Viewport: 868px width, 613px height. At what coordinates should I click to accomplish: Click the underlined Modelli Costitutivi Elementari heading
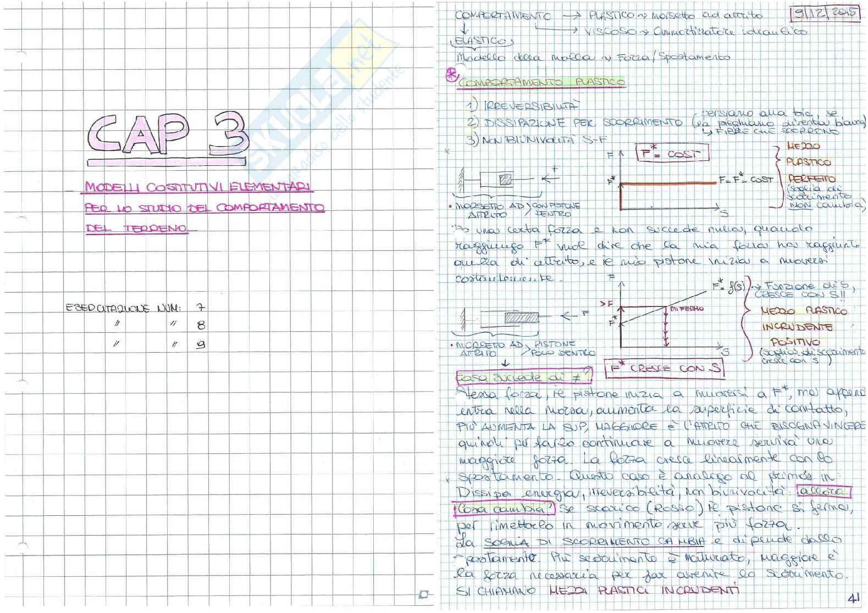(198, 187)
